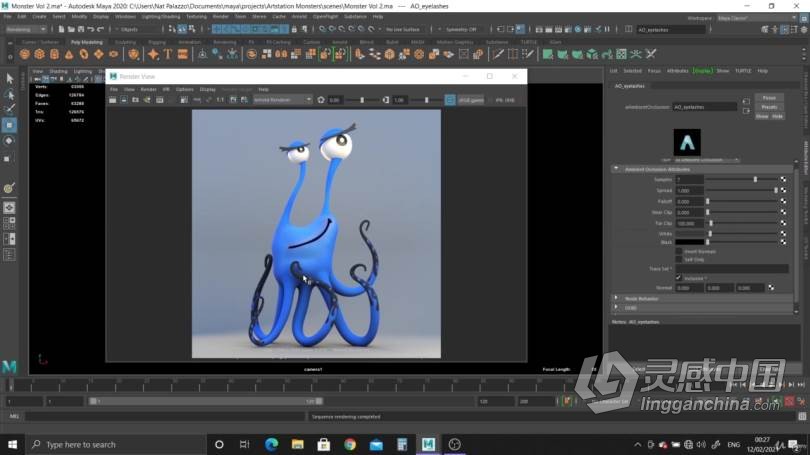
Task: Create a polygon cone from the shelf
Action: 69,54
